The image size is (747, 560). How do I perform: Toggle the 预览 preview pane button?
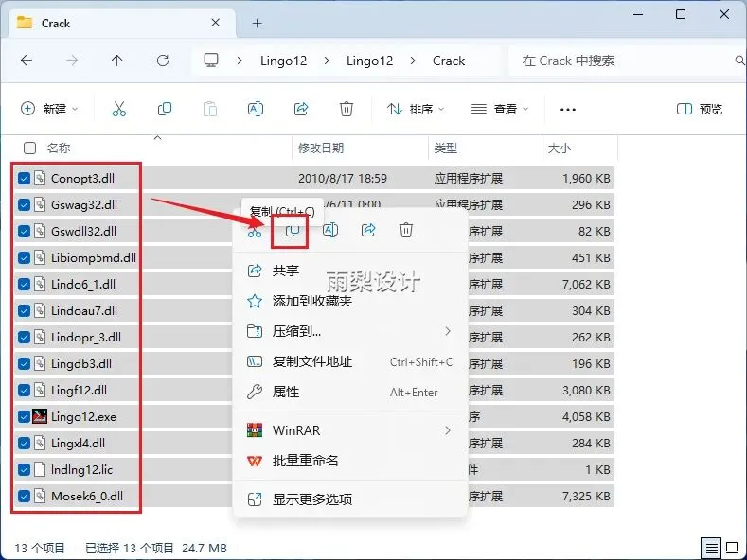tap(700, 109)
